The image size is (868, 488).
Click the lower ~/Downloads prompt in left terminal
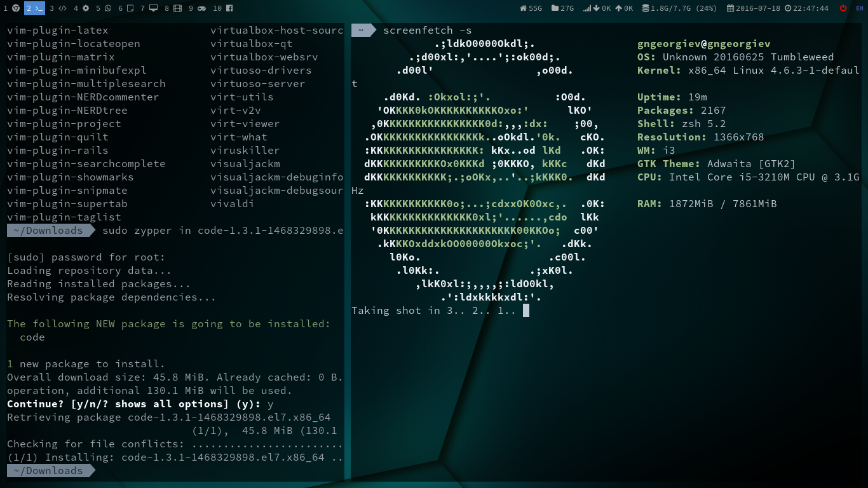tap(51, 471)
